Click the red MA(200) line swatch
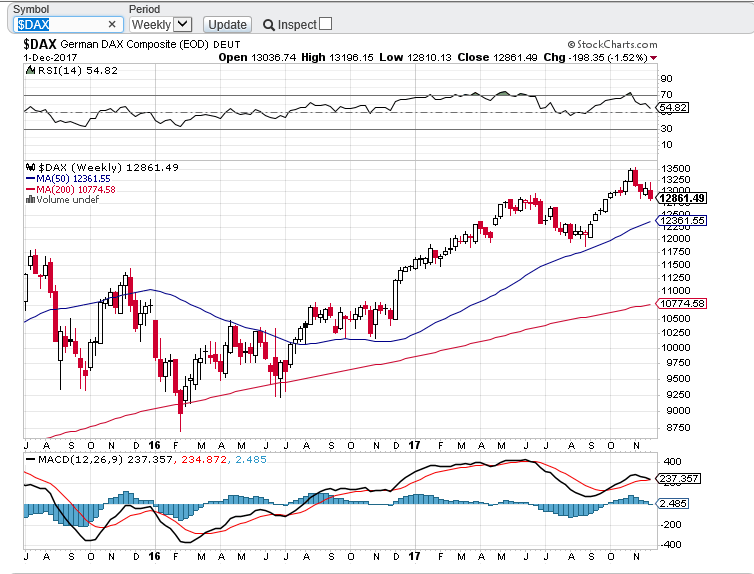Image resolution: width=754 pixels, height=574 pixels. click(x=30, y=189)
